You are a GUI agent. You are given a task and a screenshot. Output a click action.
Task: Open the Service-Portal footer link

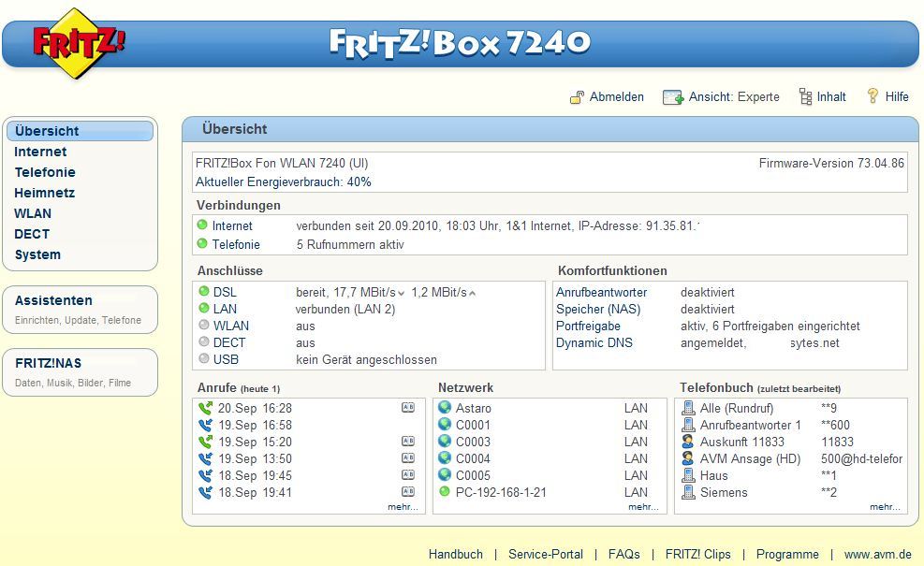pyautogui.click(x=546, y=554)
